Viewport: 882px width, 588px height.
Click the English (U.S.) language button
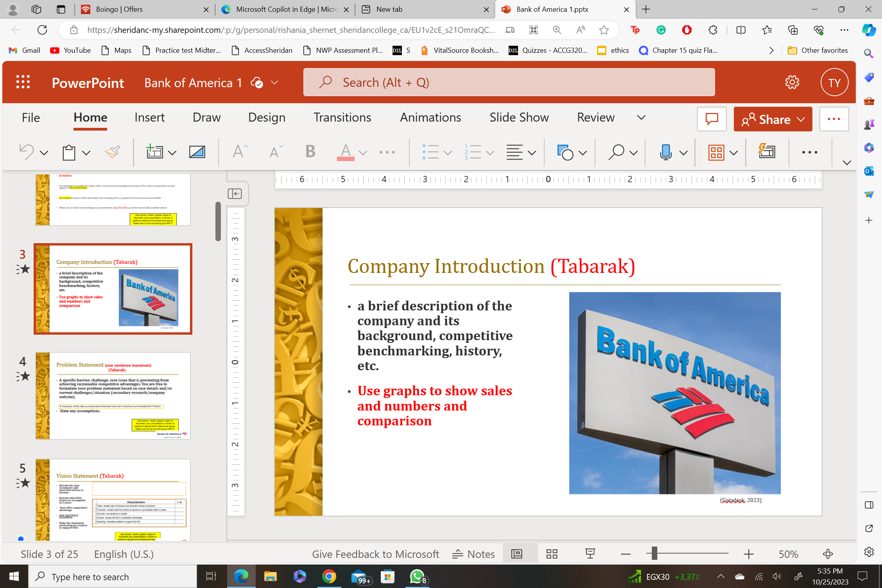124,554
